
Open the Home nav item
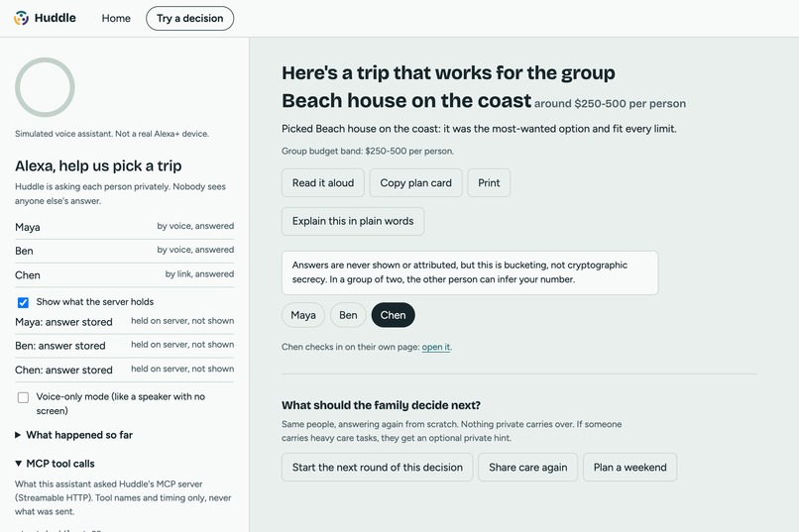tap(116, 18)
